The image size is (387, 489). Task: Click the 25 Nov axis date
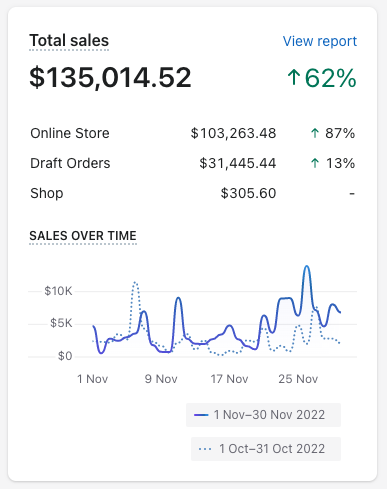point(298,379)
